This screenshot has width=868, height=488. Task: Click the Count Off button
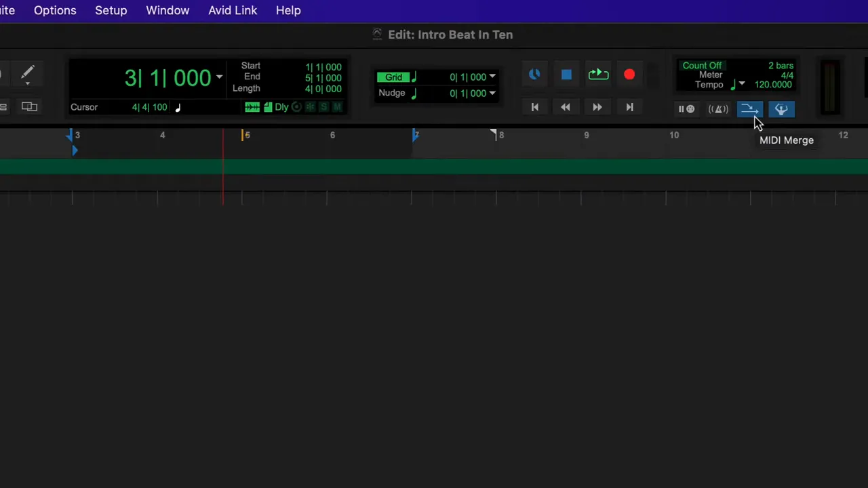(x=702, y=66)
